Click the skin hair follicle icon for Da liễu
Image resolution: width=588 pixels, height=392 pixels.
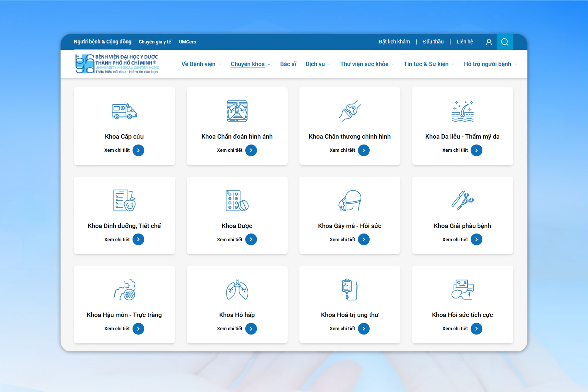[x=462, y=111]
